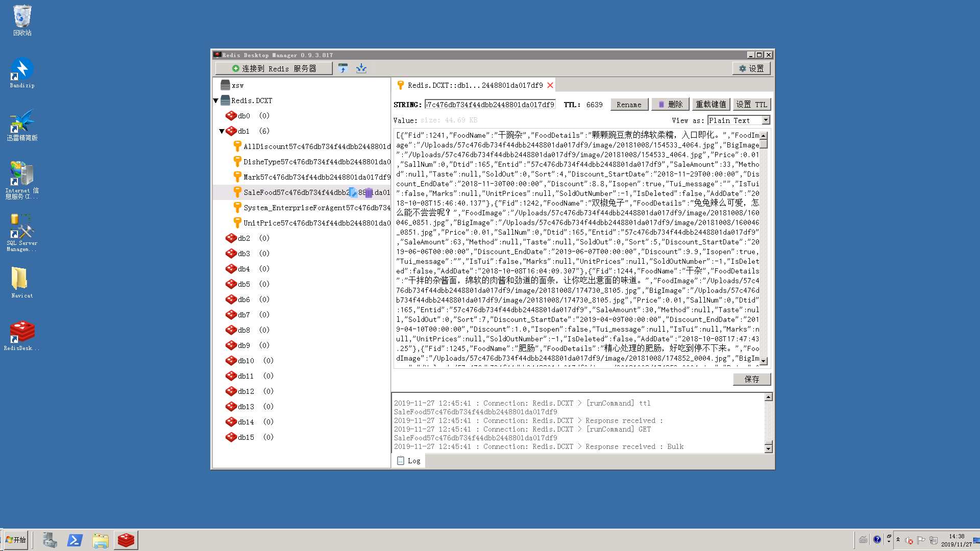Click the 开始 Start button
The width and height of the screenshot is (980, 551).
click(x=16, y=540)
